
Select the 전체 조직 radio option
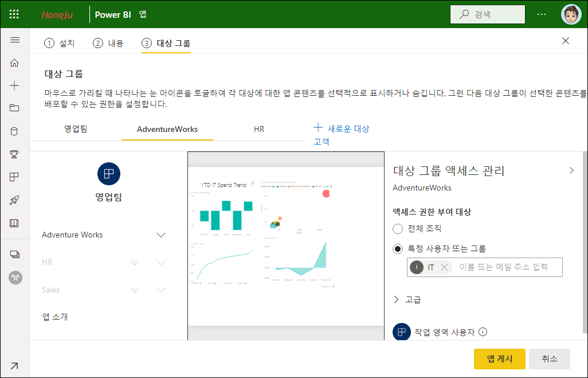coord(398,229)
